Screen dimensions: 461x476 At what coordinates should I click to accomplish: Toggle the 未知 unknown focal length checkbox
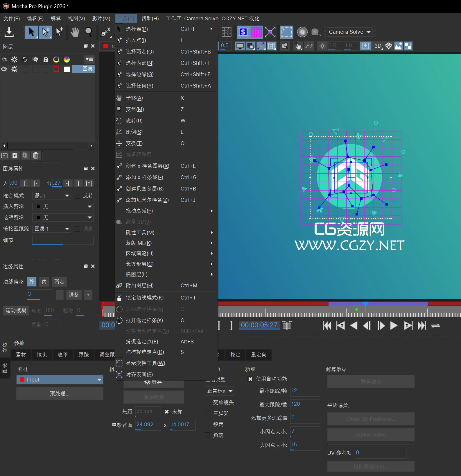coord(167,412)
